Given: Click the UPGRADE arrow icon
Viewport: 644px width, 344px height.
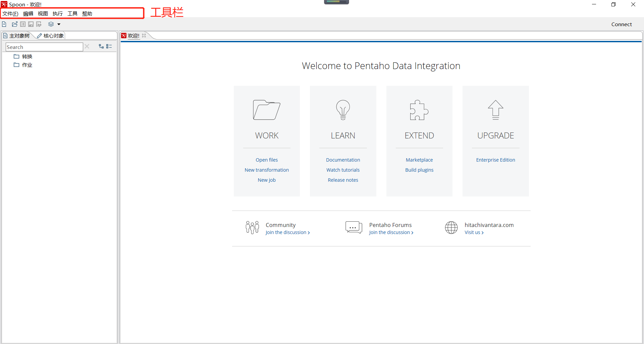Looking at the screenshot, I should pos(495,110).
